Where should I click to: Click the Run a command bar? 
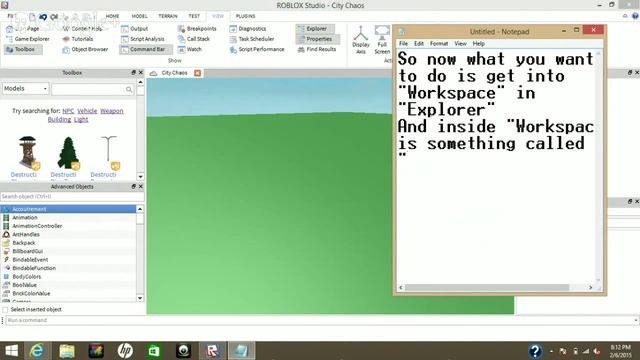pyautogui.click(x=321, y=320)
